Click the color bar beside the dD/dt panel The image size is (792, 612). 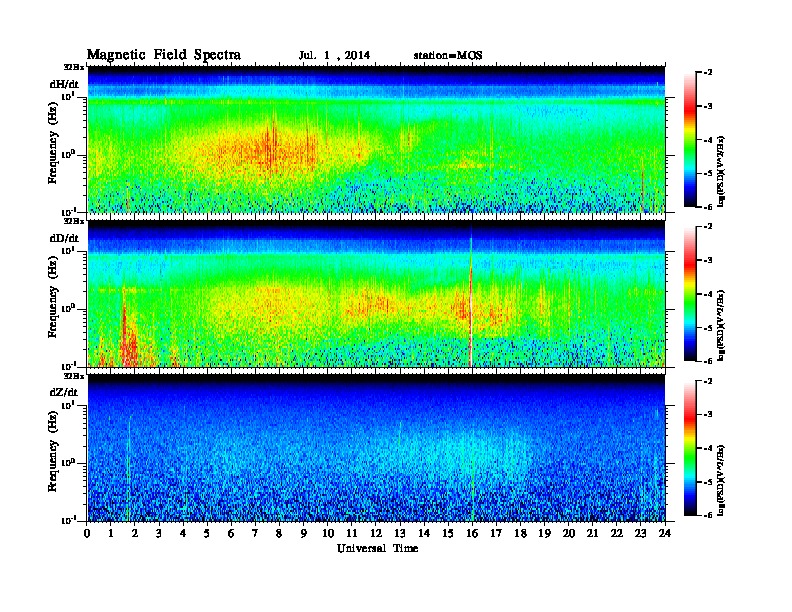(689, 294)
